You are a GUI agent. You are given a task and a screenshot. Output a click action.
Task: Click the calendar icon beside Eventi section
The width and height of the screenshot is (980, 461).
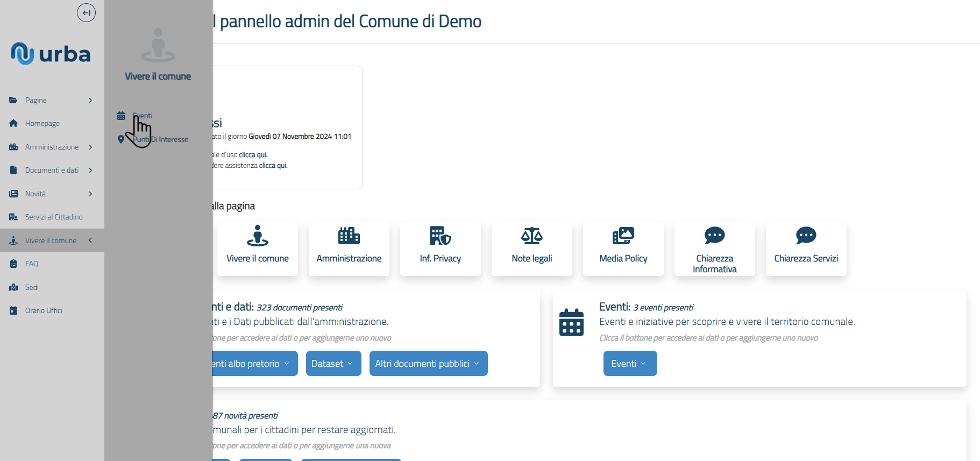point(571,322)
